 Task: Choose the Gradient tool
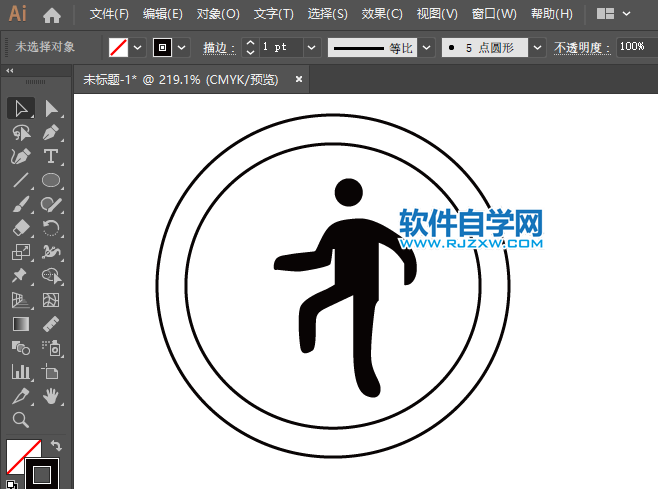point(21,324)
